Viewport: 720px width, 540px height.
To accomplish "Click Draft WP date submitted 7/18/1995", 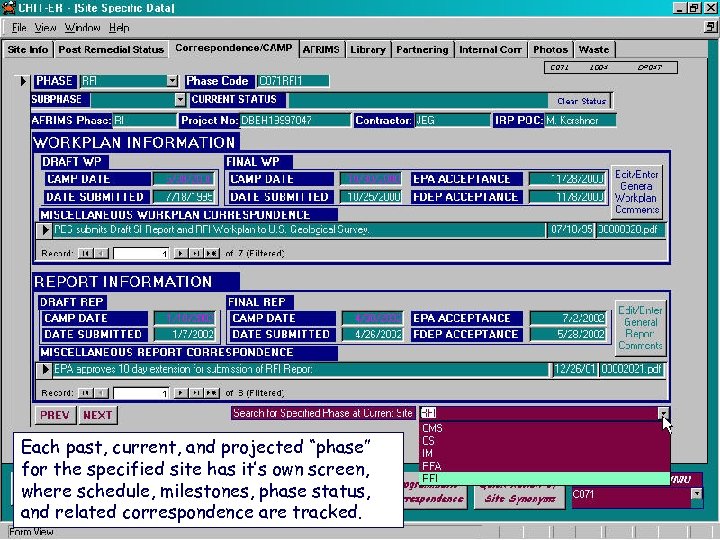I will click(184, 197).
